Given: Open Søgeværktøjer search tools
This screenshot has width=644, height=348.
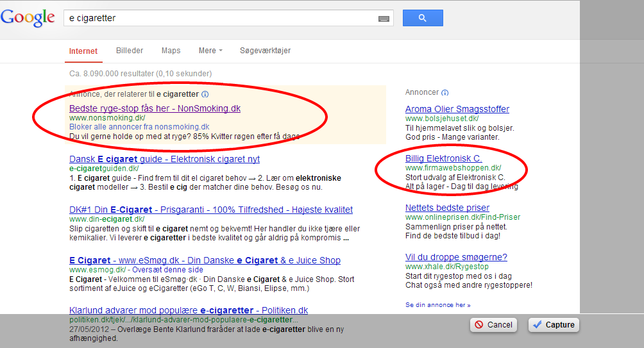Looking at the screenshot, I should (265, 51).
